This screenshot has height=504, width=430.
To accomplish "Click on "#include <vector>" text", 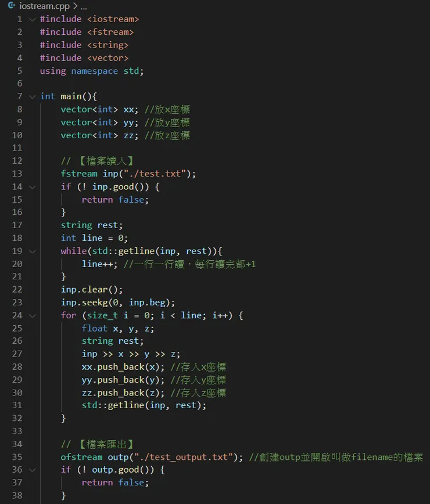I will pos(84,58).
